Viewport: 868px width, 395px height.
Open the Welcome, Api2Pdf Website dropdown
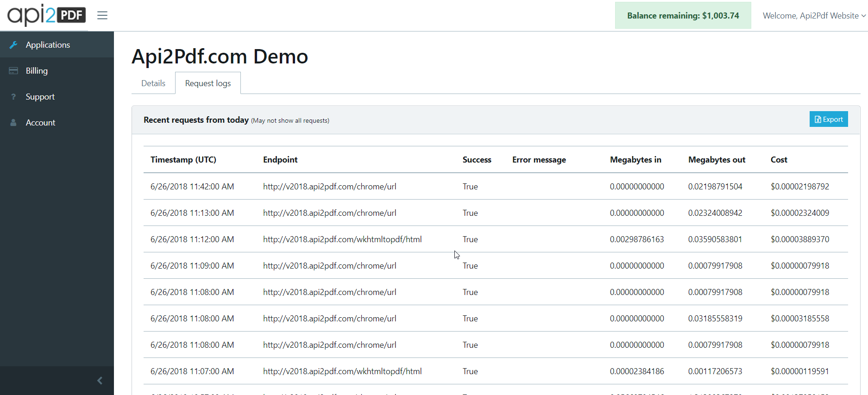(814, 15)
